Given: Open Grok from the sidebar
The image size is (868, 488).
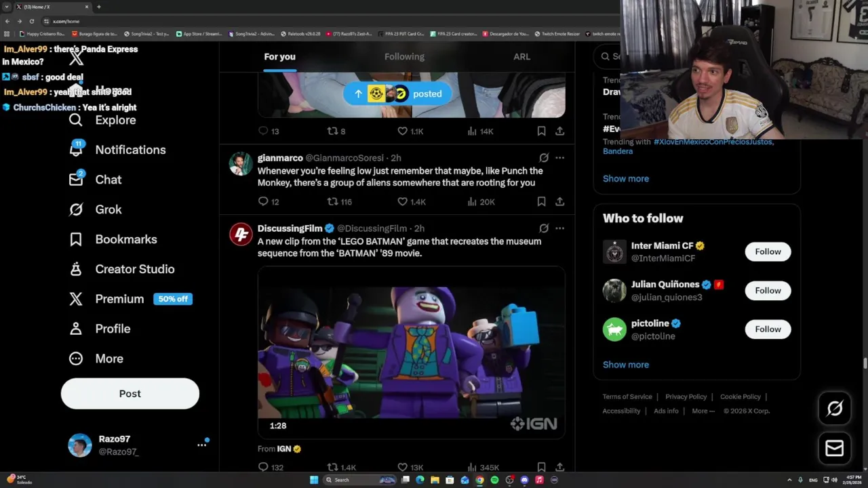Looking at the screenshot, I should coord(95,209).
